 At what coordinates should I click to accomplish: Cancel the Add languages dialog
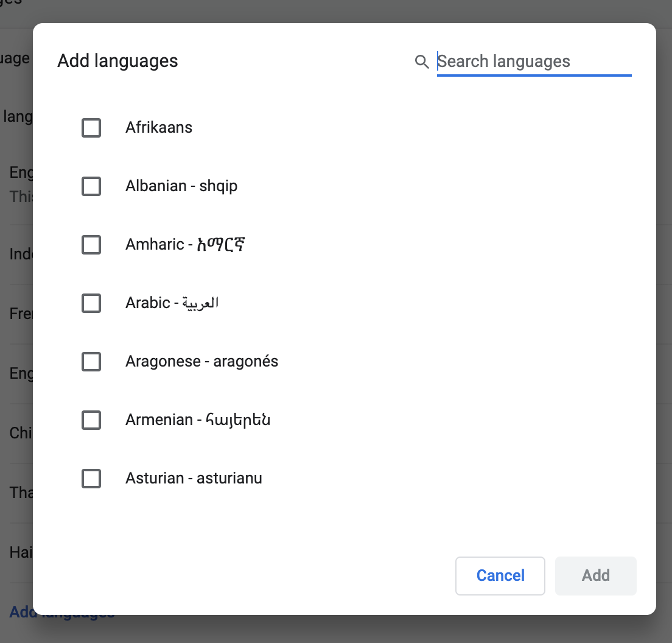point(500,575)
